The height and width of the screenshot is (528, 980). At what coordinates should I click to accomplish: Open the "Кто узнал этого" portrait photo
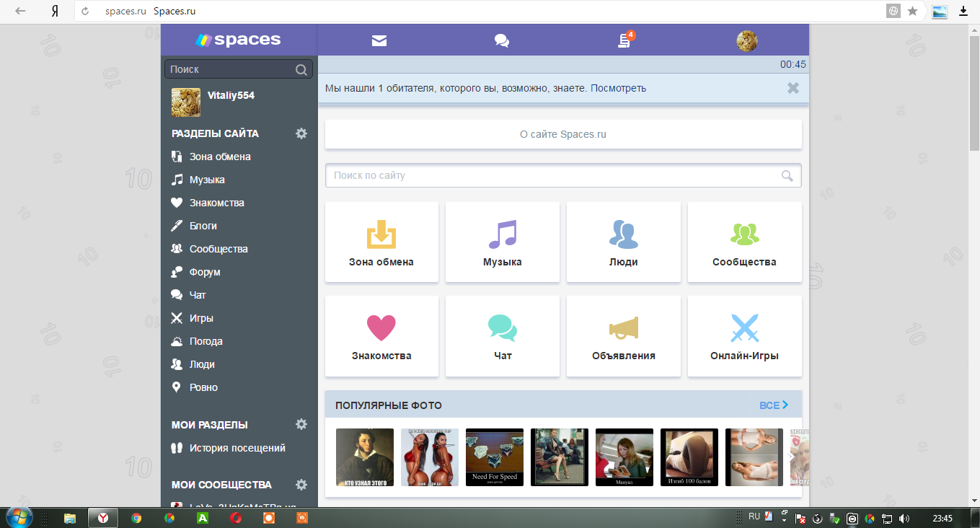(x=365, y=457)
